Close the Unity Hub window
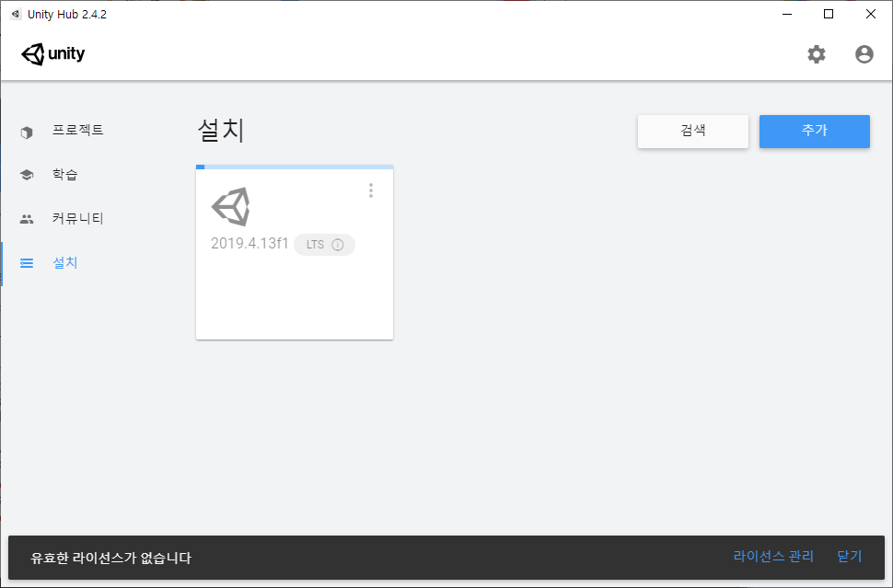 point(871,14)
